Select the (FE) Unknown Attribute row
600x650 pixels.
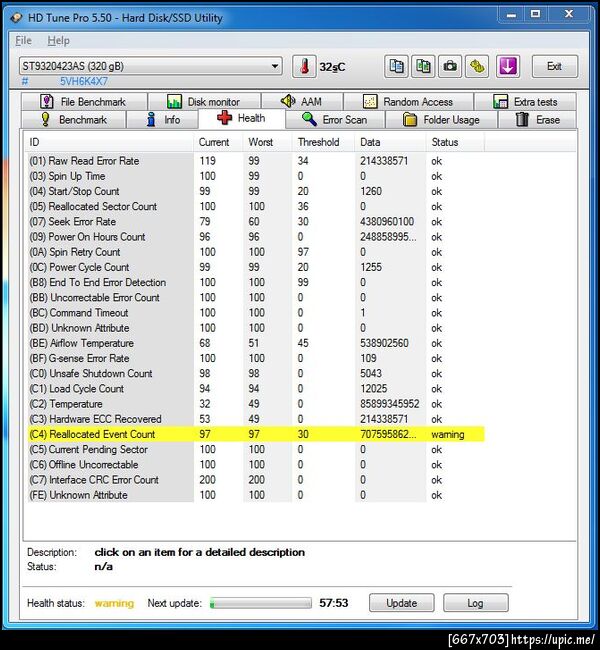click(256, 495)
